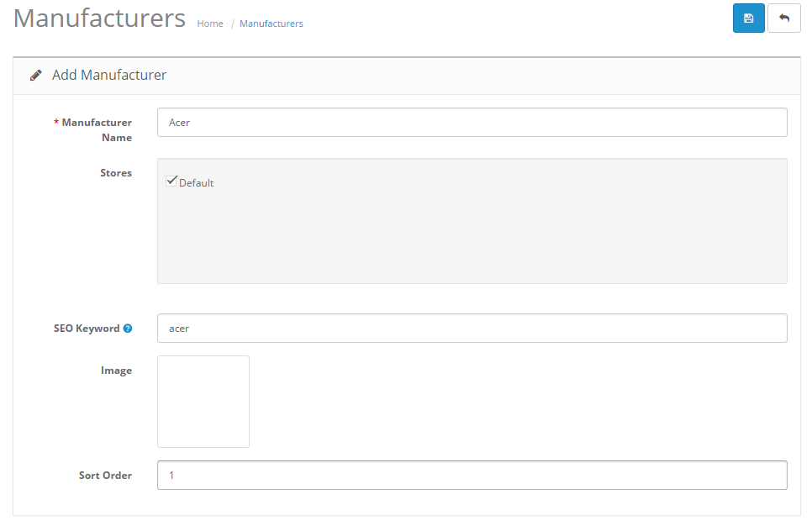Click the SEO Keyword label text

[87, 329]
